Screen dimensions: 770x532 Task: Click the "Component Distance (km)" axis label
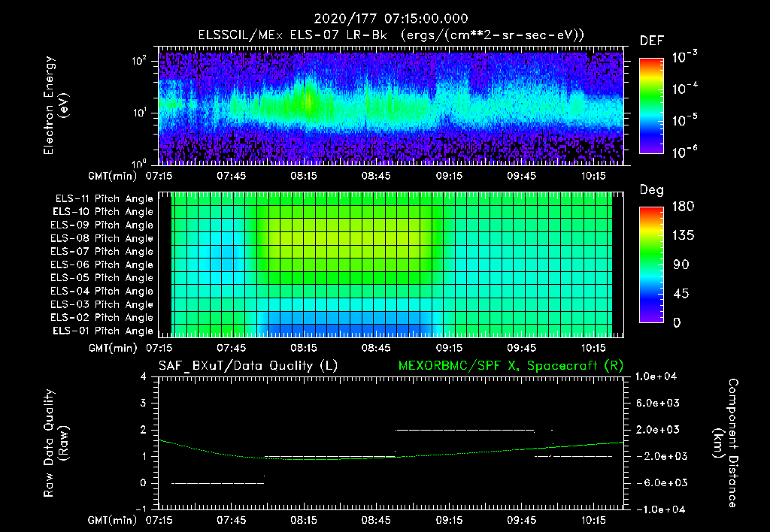(x=726, y=443)
